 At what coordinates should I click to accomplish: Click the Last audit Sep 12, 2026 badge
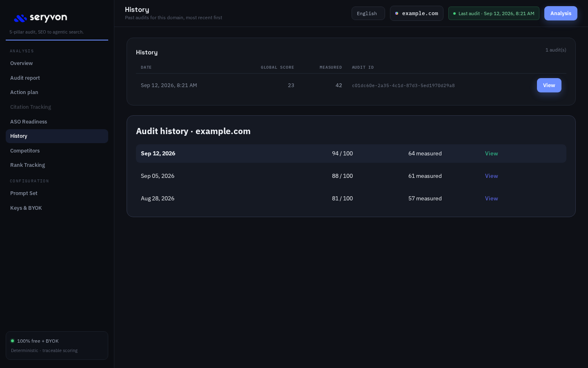pyautogui.click(x=494, y=13)
